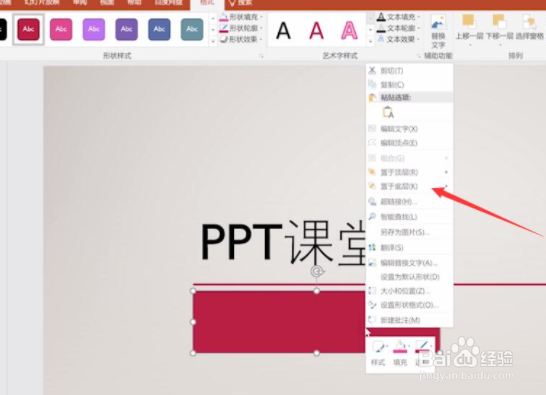This screenshot has height=395, width=546.
Task: Click the 下移一层 (Send Backward) button
Action: click(499, 31)
